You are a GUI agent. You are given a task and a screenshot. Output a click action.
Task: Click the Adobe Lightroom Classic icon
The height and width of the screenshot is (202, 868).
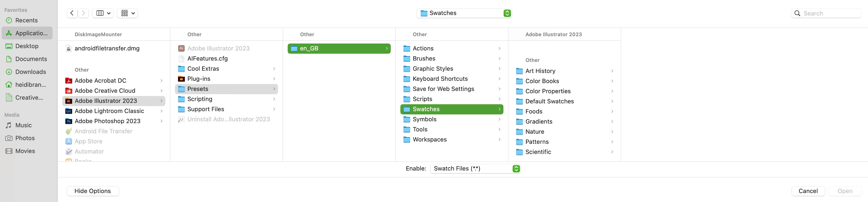click(69, 111)
